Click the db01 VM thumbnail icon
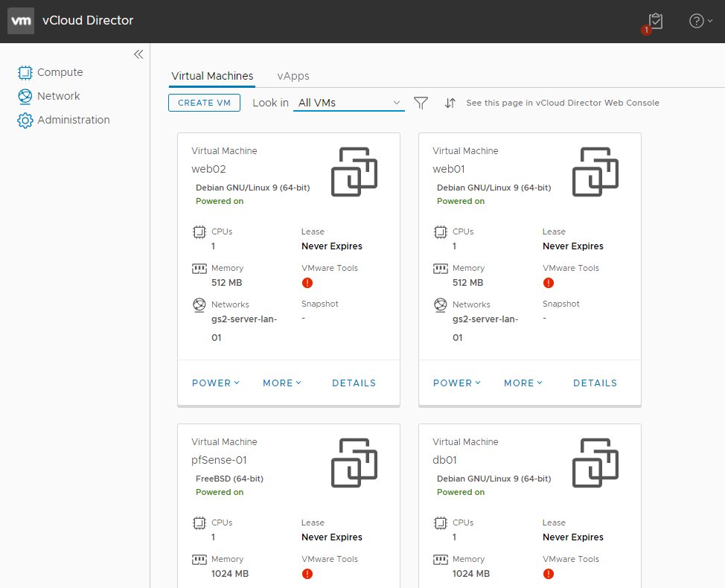 [595, 463]
